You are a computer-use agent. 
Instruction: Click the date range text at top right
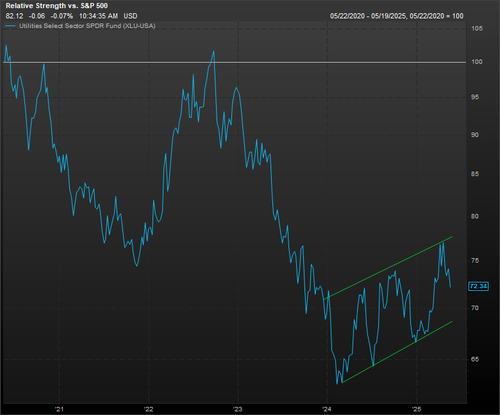coord(397,16)
